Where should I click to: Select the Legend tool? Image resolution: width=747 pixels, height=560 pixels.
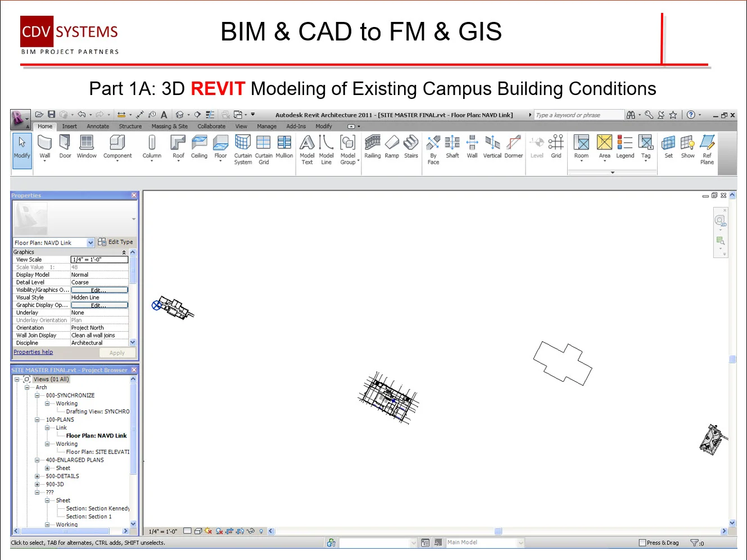click(x=624, y=147)
